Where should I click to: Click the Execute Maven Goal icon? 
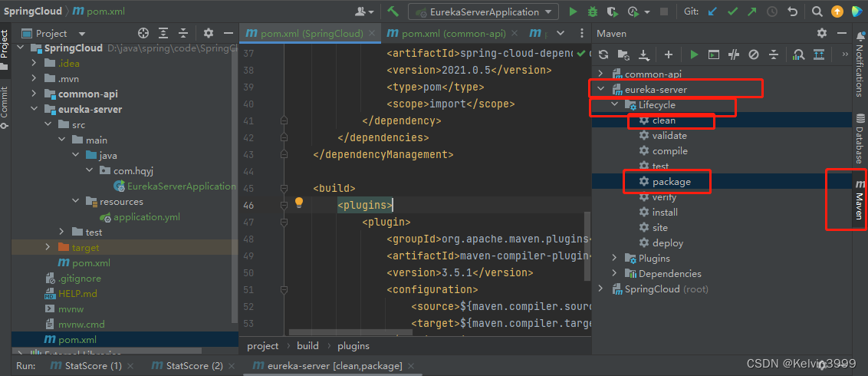point(714,54)
